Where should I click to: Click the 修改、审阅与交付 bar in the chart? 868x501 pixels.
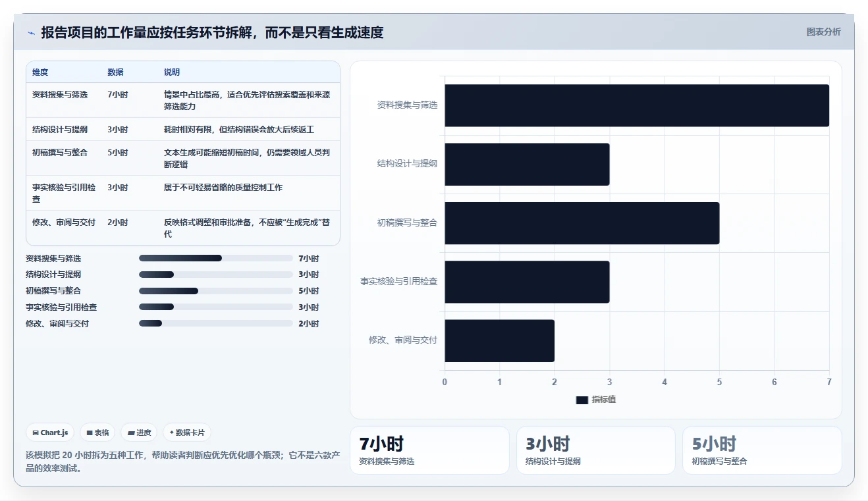click(500, 340)
